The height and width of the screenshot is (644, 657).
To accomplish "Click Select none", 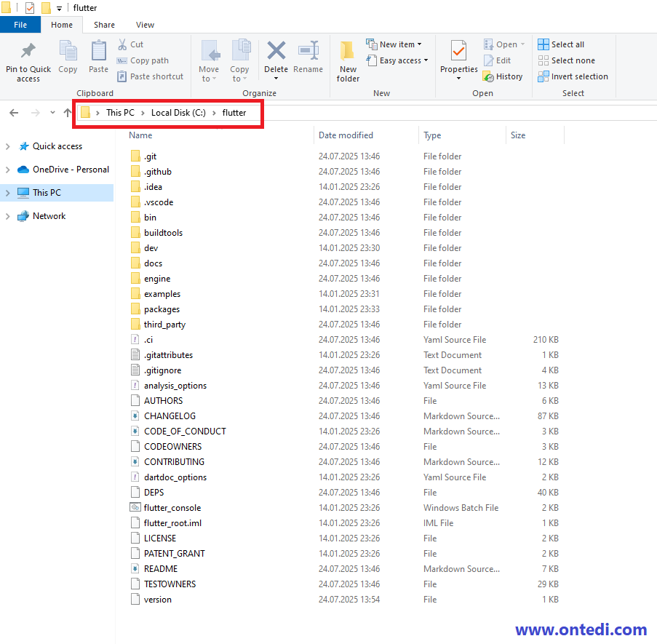I will (567, 60).
